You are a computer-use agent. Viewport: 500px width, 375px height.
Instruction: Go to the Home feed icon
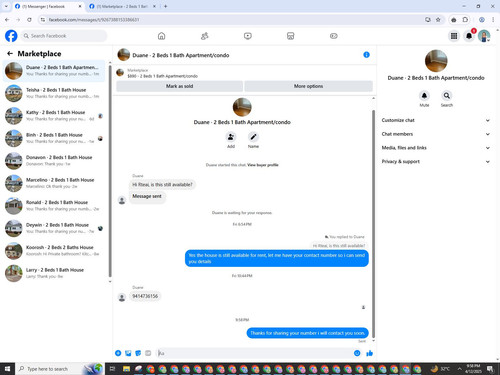tap(161, 36)
